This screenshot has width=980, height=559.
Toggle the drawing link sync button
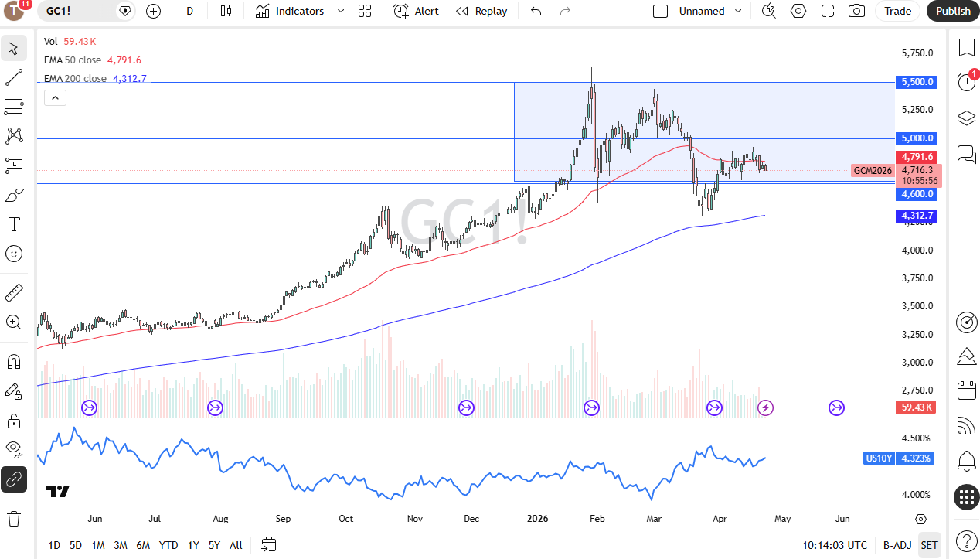[x=14, y=479]
